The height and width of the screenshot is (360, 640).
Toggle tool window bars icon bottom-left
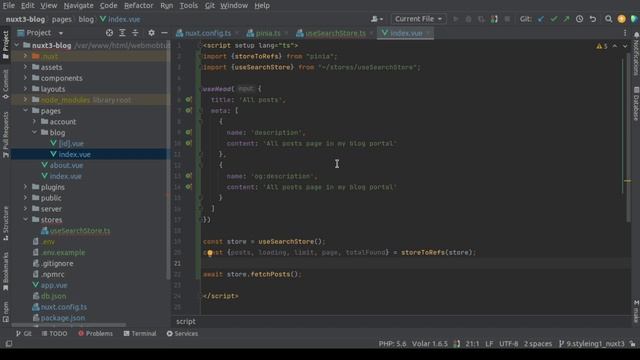click(x=9, y=344)
